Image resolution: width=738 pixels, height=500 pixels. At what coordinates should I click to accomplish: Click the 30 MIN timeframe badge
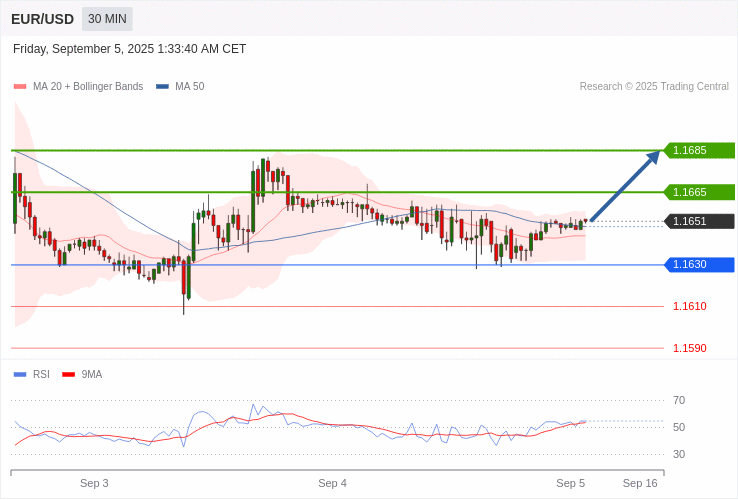pos(107,19)
